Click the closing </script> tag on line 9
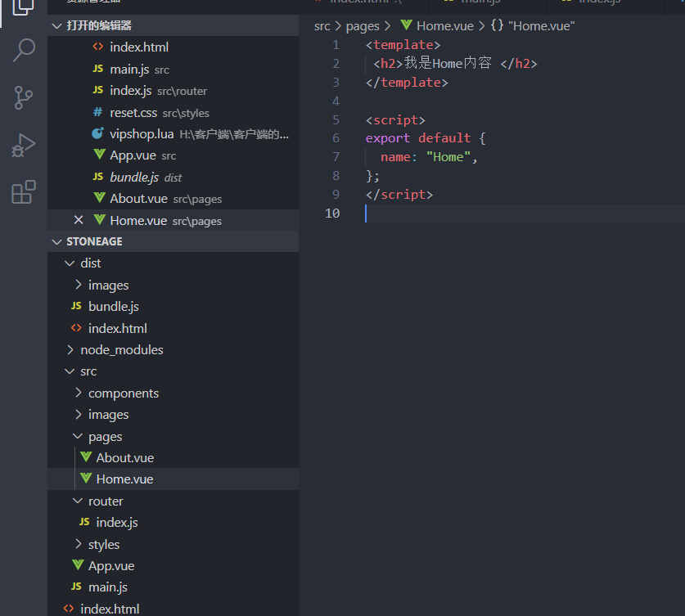The width and height of the screenshot is (685, 616). point(399,195)
